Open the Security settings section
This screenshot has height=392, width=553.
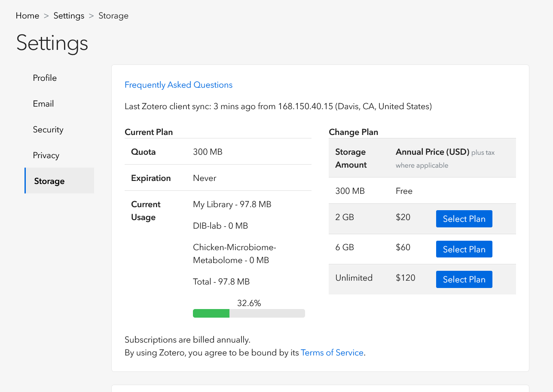[48, 129]
